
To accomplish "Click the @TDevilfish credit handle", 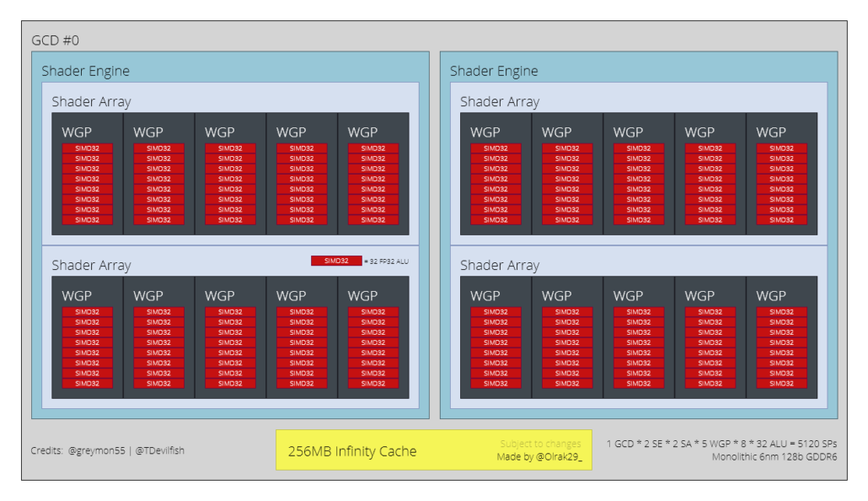I will point(160,450).
